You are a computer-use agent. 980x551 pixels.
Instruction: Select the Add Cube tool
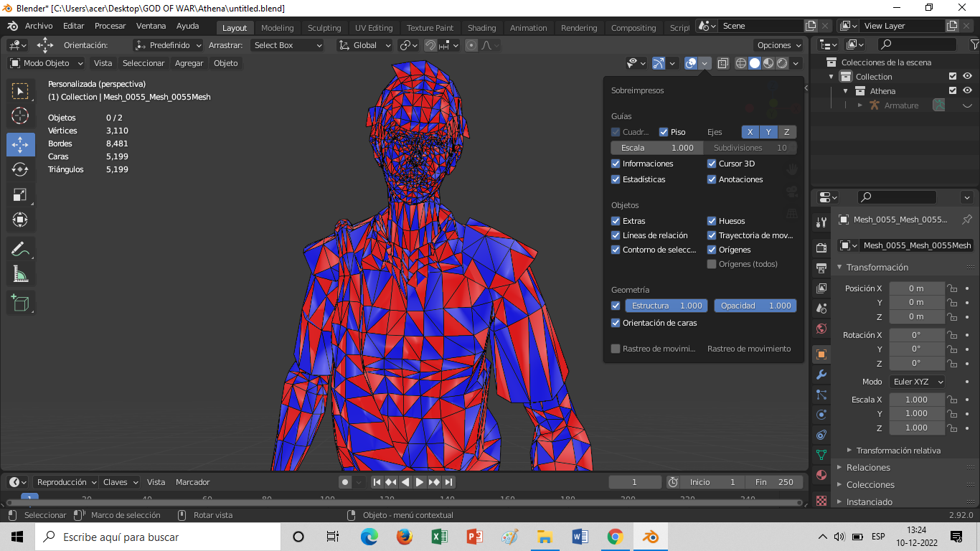(x=20, y=302)
